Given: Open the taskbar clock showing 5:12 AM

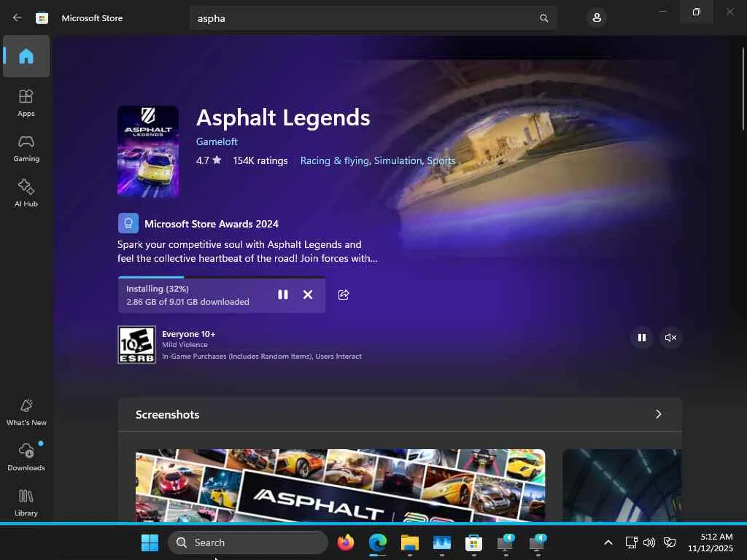Looking at the screenshot, I should (x=711, y=542).
